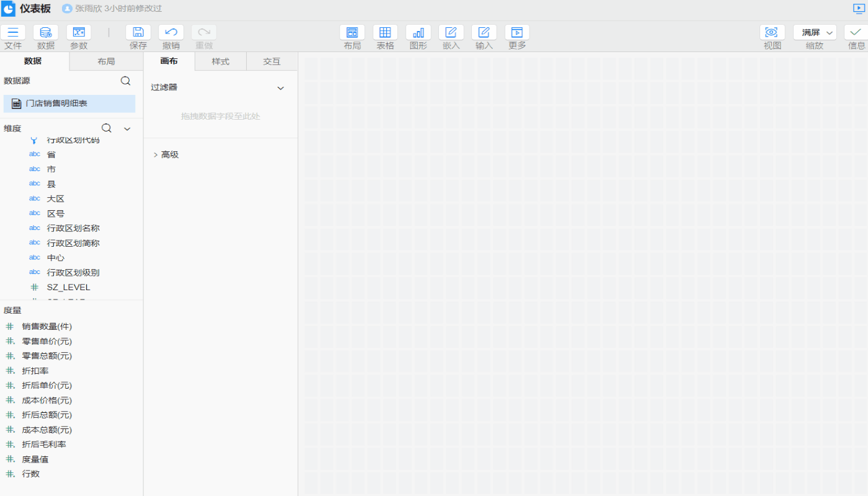868x496 pixels.
Task: Open the 嵌入 embed component icon
Action: tap(451, 33)
